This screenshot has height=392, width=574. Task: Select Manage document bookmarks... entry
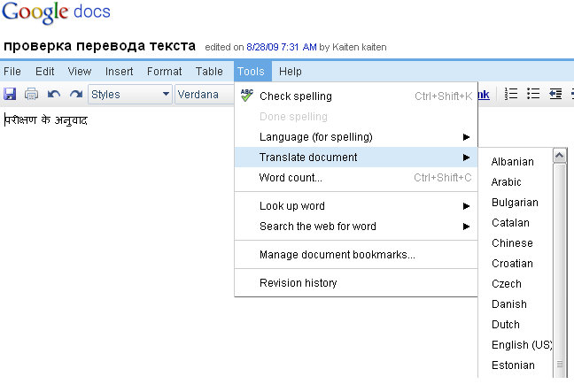[x=356, y=255]
